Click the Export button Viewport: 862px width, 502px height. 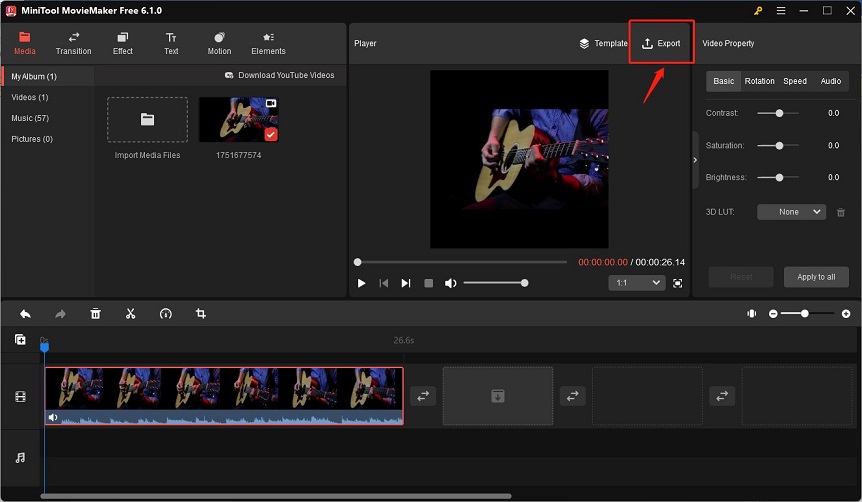click(x=661, y=43)
